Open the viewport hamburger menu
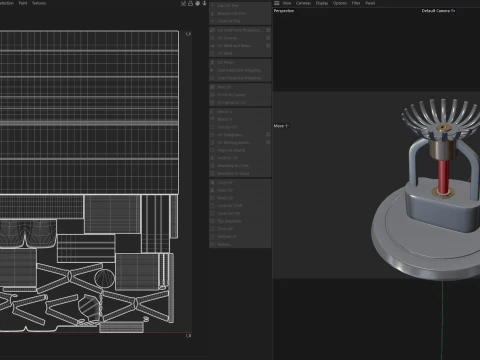Viewport: 480px width, 360px height. pos(277,3)
